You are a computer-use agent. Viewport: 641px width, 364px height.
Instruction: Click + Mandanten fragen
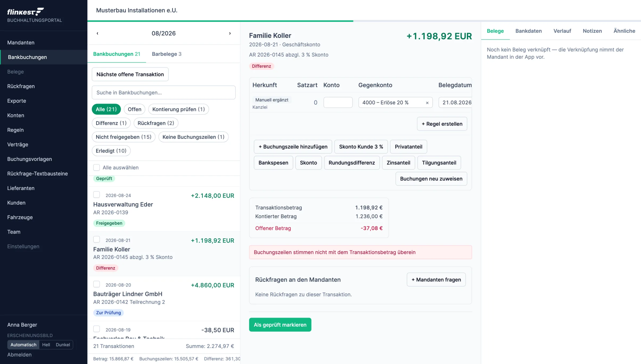[x=436, y=280]
